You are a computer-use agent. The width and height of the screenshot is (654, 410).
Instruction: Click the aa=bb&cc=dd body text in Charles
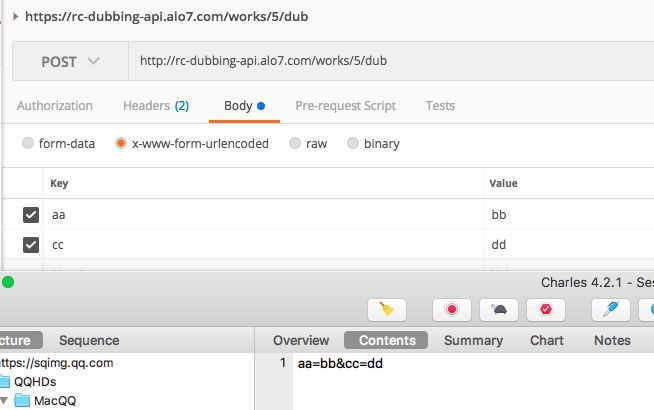point(340,363)
